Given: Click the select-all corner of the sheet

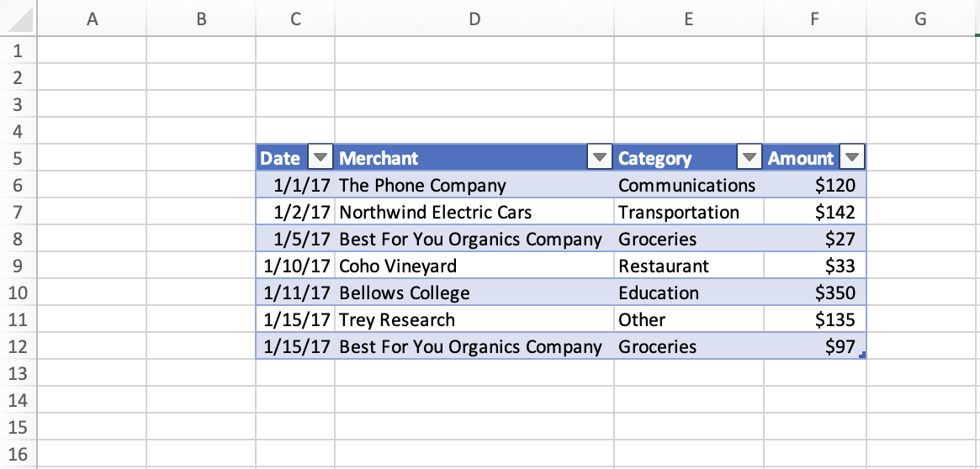Looking at the screenshot, I should pyautogui.click(x=17, y=19).
